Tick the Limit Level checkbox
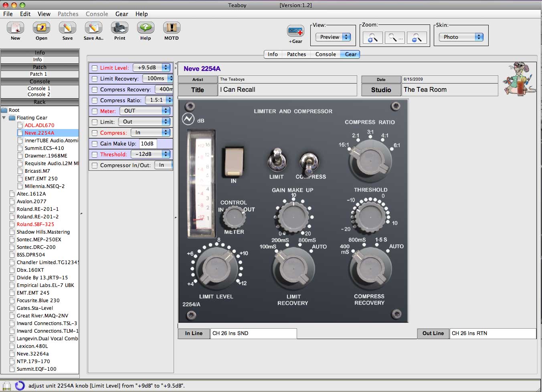The width and height of the screenshot is (542, 392). click(95, 68)
